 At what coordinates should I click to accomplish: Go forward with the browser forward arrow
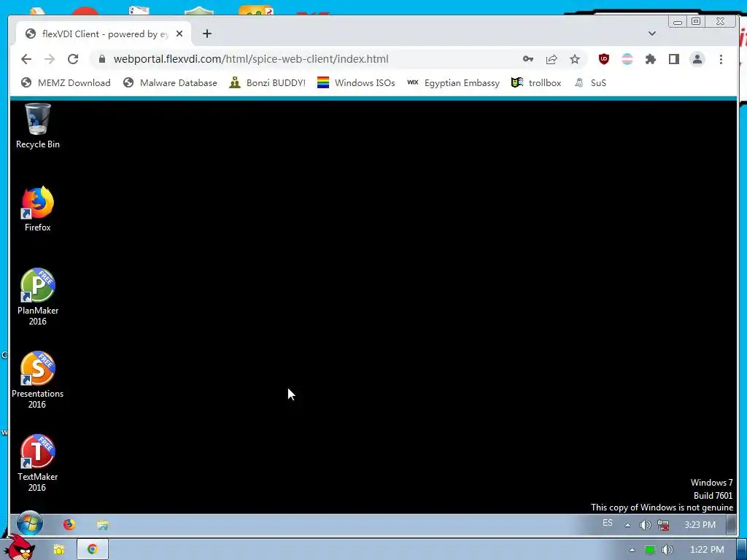pyautogui.click(x=50, y=59)
